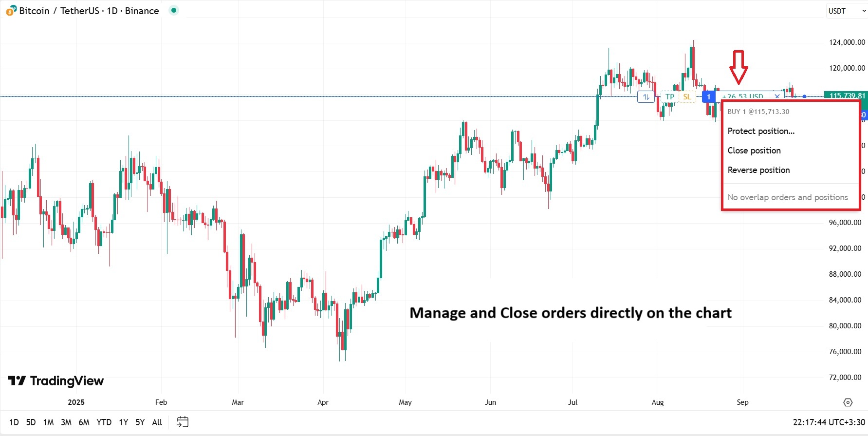Select the reverse-position arrows icon on the order widget
Image resolution: width=868 pixels, height=436 pixels.
click(646, 96)
